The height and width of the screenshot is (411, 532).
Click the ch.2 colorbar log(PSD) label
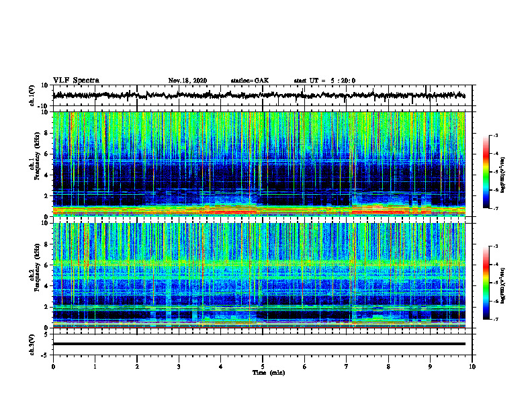(x=503, y=285)
